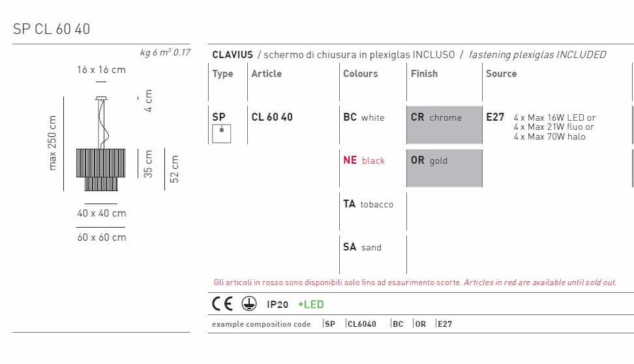The image size is (634, 364).
Task: Select article code CL 60 40
Action: [x=272, y=117]
